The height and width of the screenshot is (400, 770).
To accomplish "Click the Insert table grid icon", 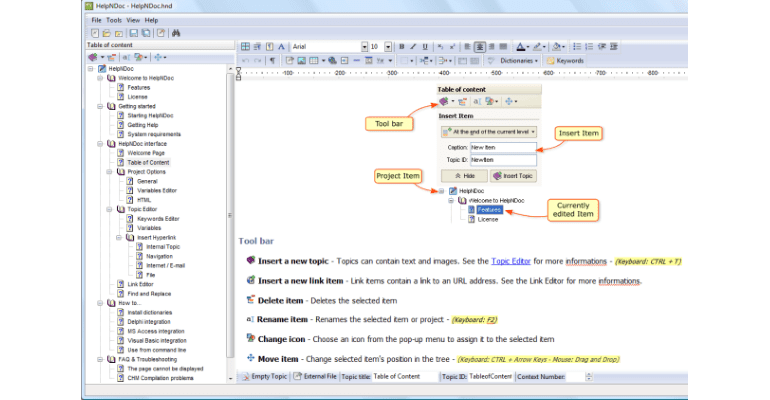I will (313, 60).
